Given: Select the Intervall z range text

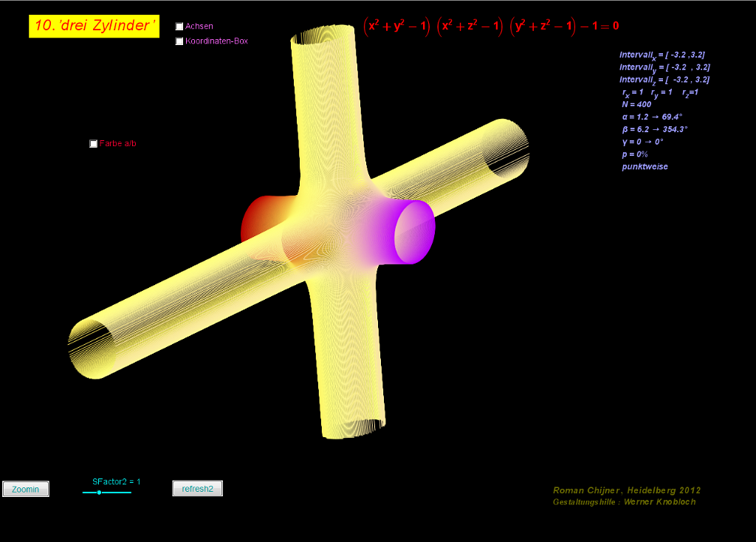Looking at the screenshot, I should pos(664,80).
